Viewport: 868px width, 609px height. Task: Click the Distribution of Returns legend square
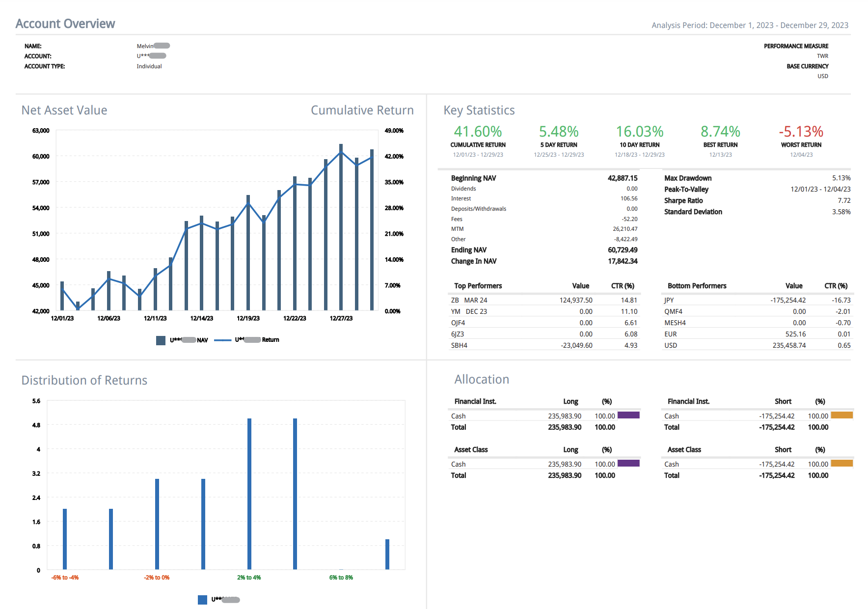coord(202,600)
